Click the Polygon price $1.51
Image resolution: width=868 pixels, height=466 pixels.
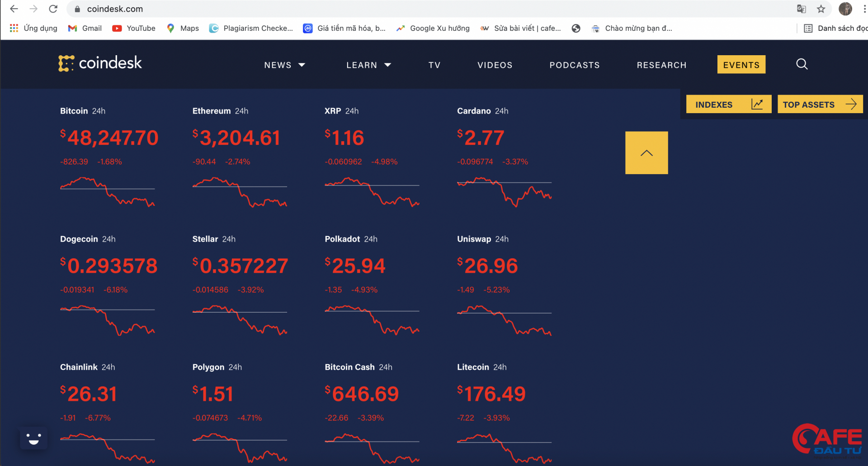point(213,394)
